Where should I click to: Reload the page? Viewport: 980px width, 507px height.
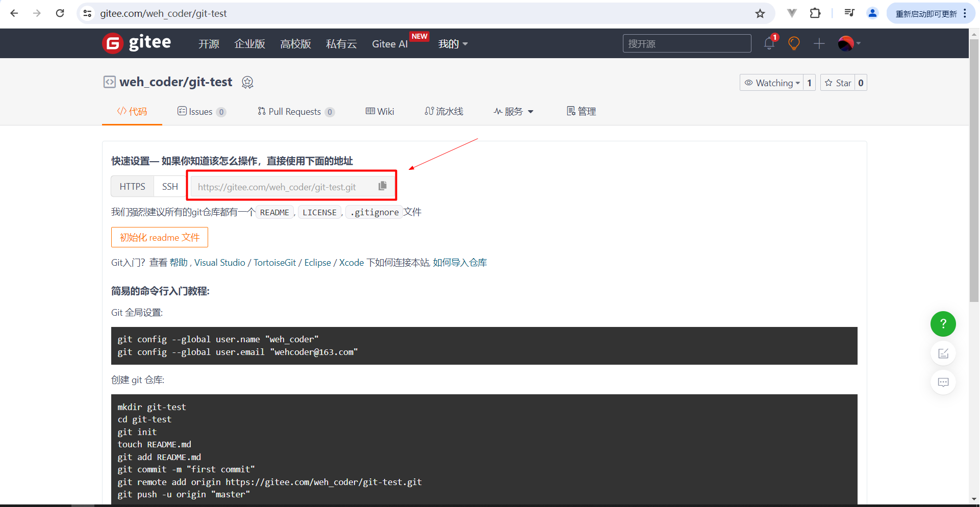(x=60, y=13)
